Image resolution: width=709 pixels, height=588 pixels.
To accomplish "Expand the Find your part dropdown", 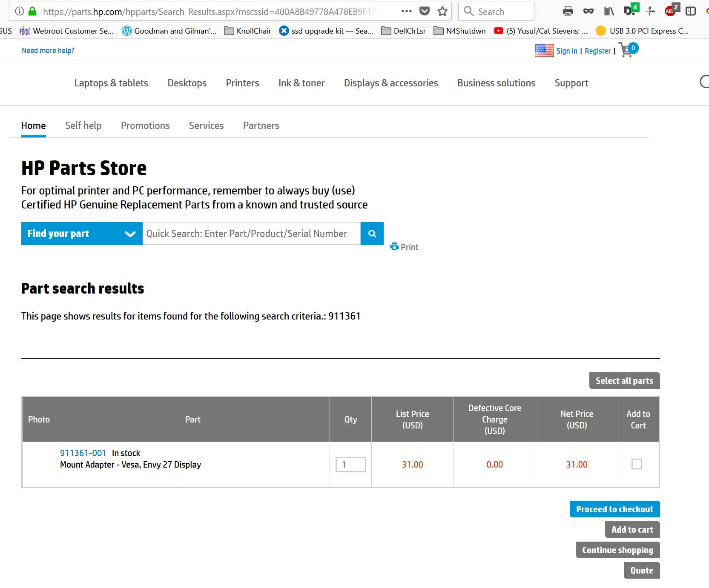I will [x=82, y=234].
